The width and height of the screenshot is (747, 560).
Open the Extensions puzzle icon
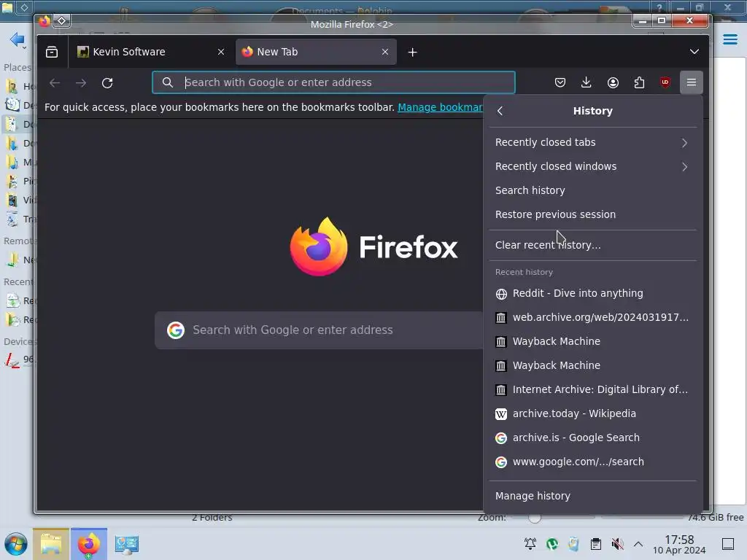(x=639, y=82)
